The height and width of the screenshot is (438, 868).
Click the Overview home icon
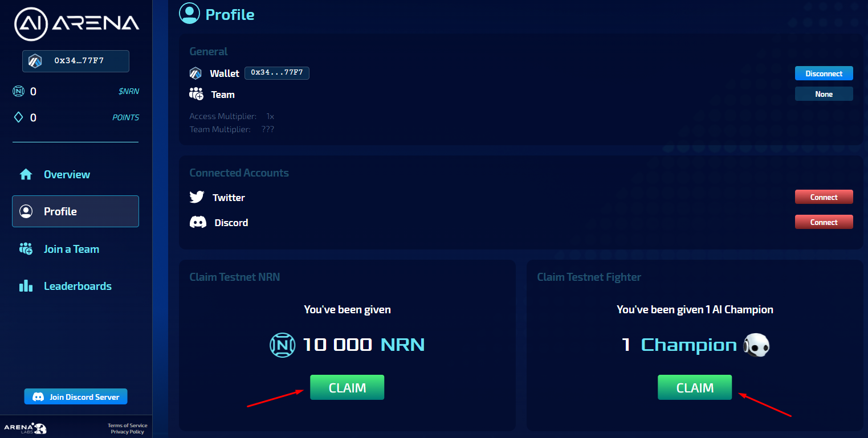[x=26, y=174]
